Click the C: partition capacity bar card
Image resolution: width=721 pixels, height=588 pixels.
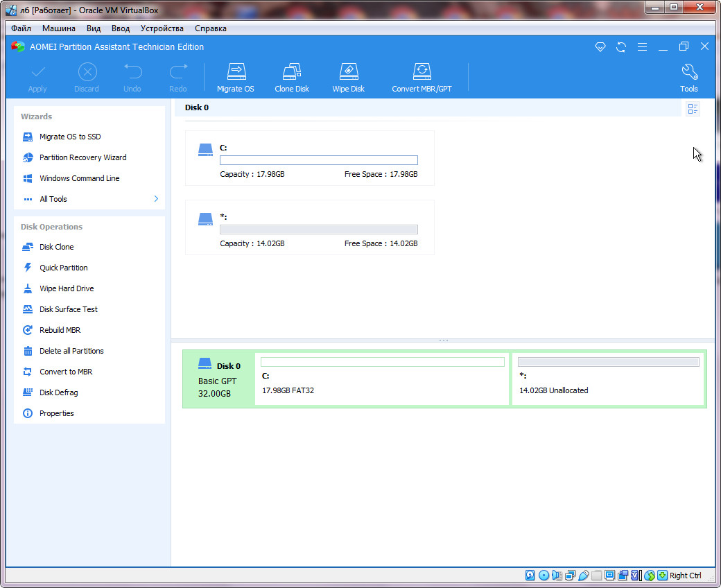310,158
